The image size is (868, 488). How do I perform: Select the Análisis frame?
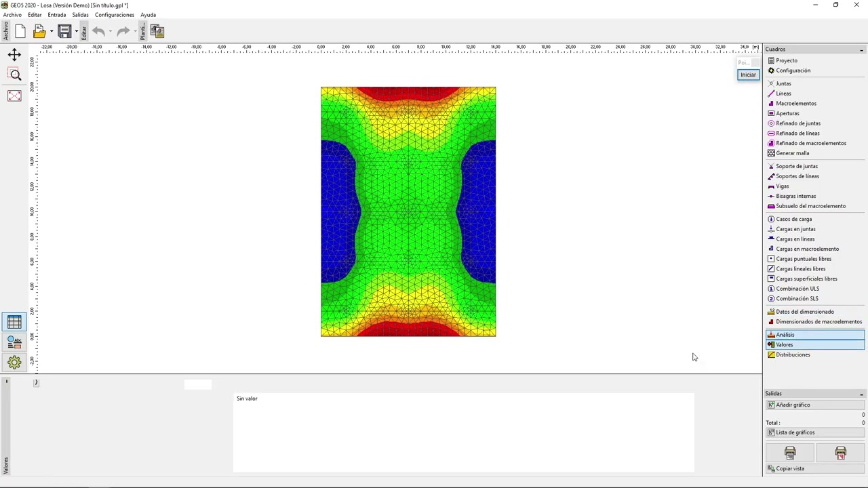coord(815,335)
